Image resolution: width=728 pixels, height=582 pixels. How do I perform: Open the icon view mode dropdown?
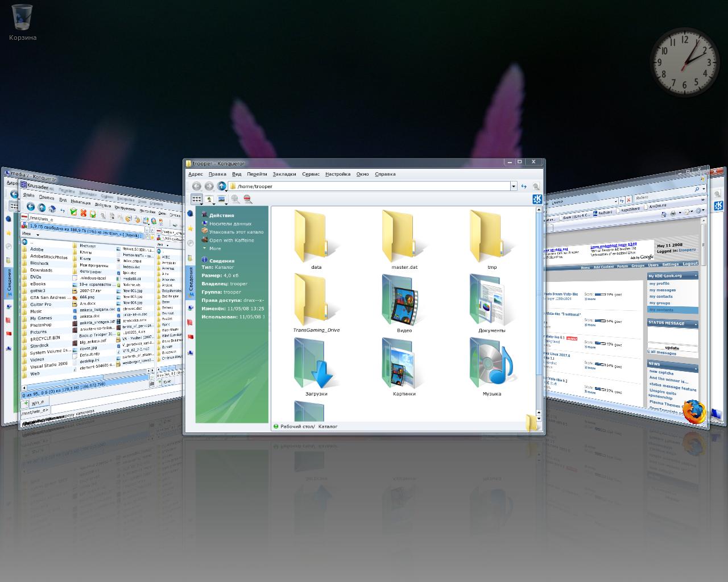point(197,199)
